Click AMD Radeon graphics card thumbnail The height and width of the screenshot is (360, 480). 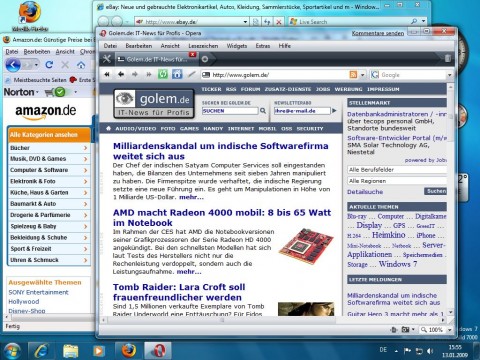(306, 246)
